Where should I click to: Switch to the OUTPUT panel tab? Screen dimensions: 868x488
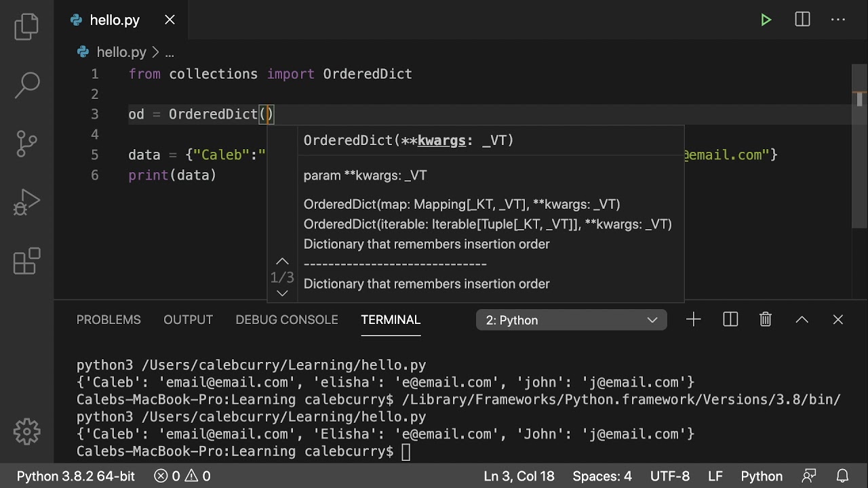pos(188,320)
